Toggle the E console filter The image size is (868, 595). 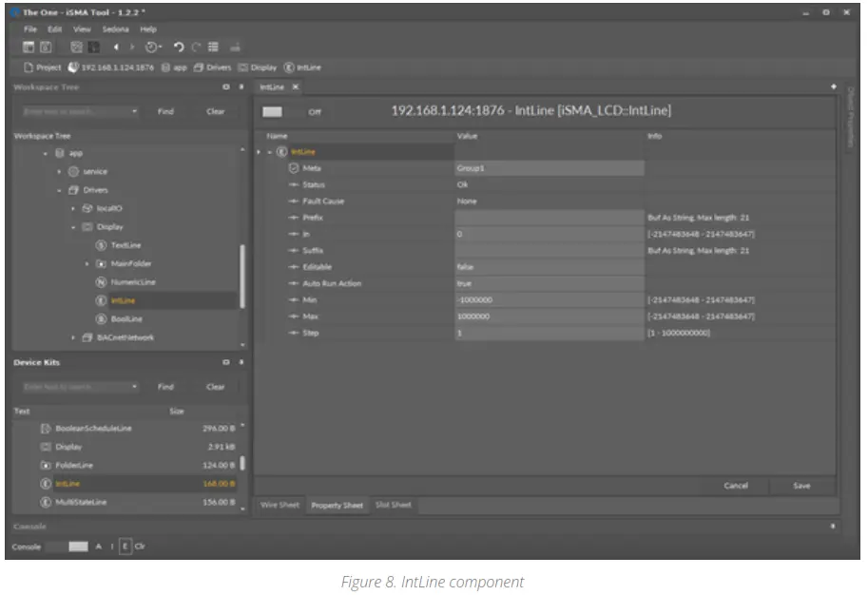pyautogui.click(x=125, y=547)
